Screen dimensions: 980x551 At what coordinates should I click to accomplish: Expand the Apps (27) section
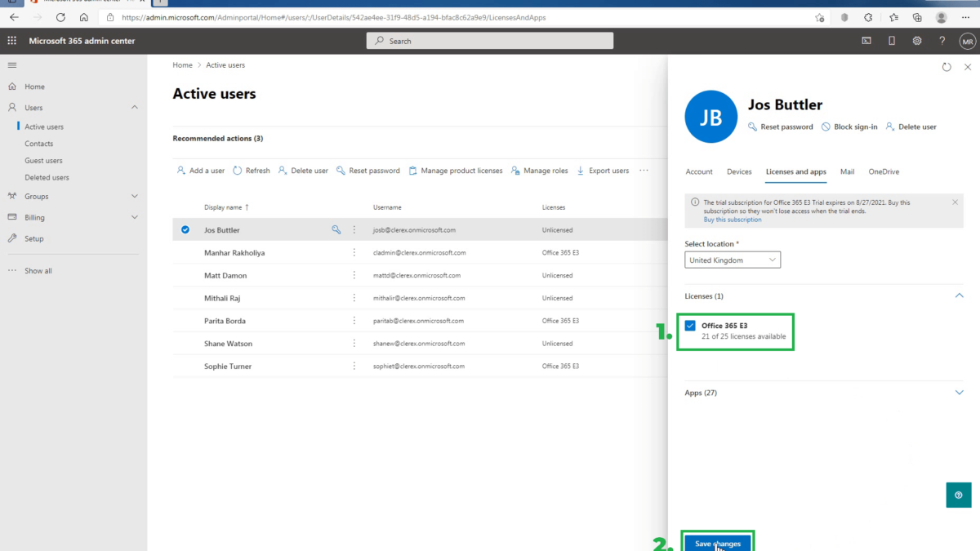pos(960,393)
